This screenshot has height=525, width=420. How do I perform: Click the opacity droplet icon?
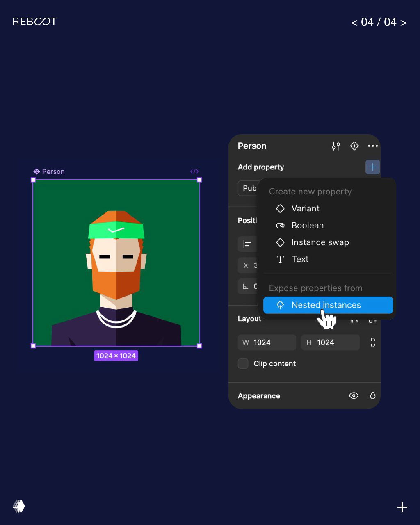click(x=372, y=396)
